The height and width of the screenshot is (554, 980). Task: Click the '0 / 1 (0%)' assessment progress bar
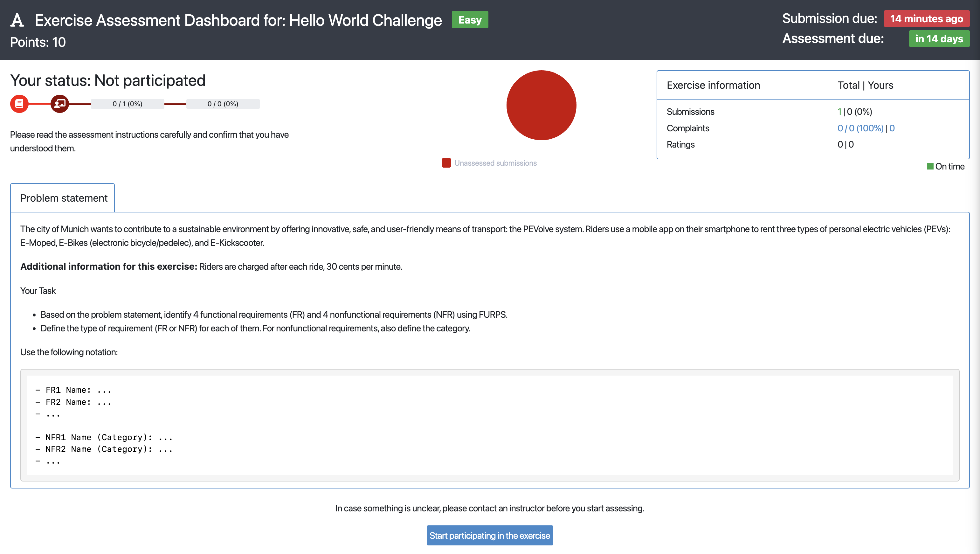click(x=128, y=103)
